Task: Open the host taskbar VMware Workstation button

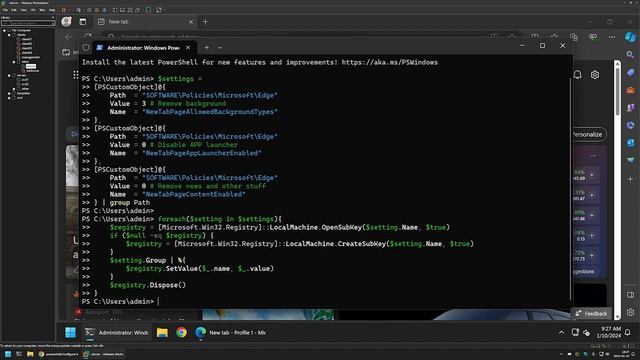Action: 103,354
